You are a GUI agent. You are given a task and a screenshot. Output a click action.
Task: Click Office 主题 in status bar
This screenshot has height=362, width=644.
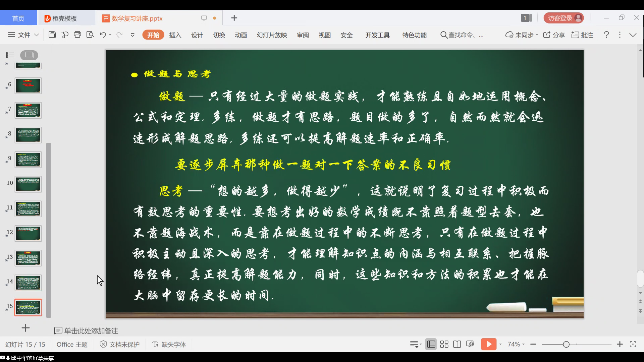pos(72,344)
